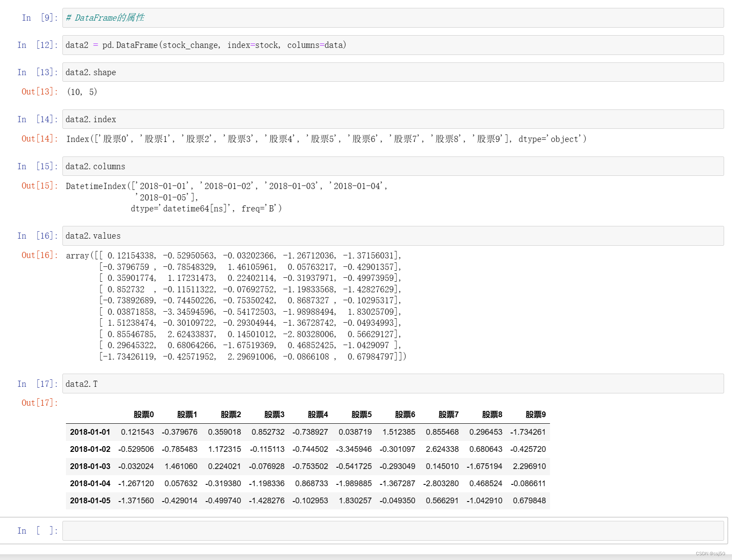Select the data2.shape code cell
The width and height of the screenshot is (732, 560).
[393, 72]
